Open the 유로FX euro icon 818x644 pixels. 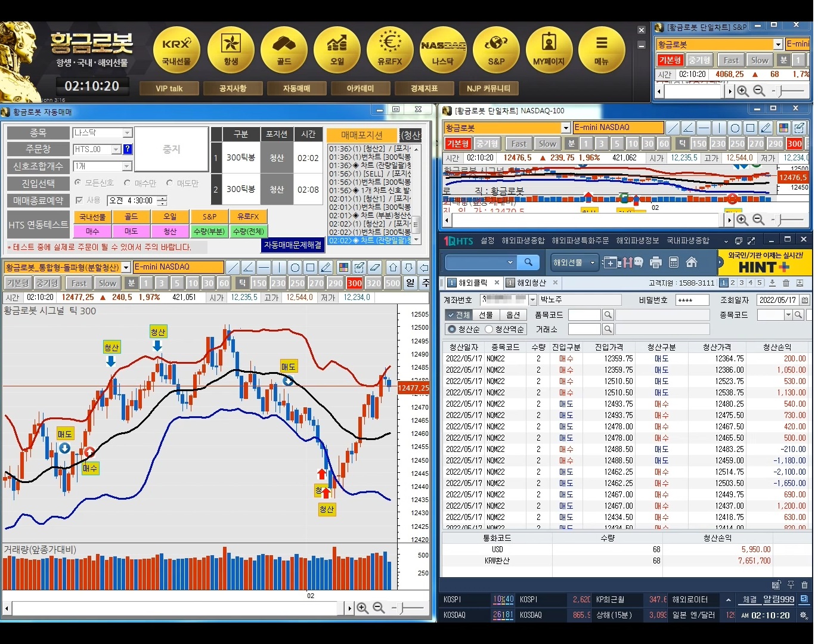point(390,50)
